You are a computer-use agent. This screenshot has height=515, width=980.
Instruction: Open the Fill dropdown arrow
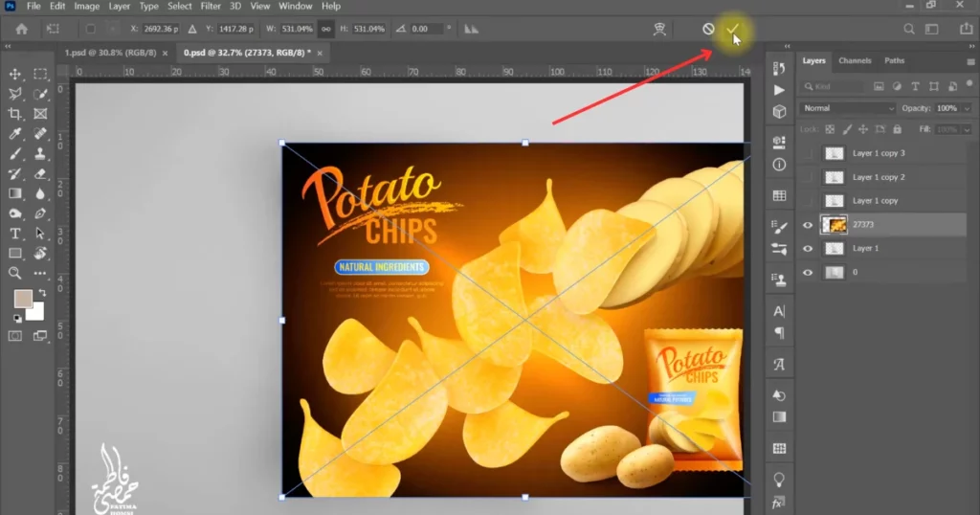(x=967, y=129)
